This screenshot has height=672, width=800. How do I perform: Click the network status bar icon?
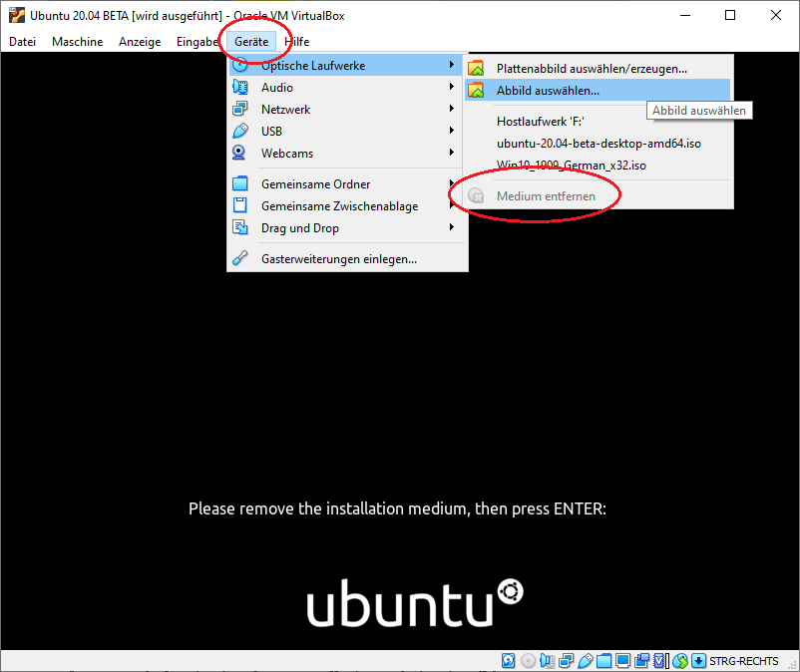tap(566, 661)
